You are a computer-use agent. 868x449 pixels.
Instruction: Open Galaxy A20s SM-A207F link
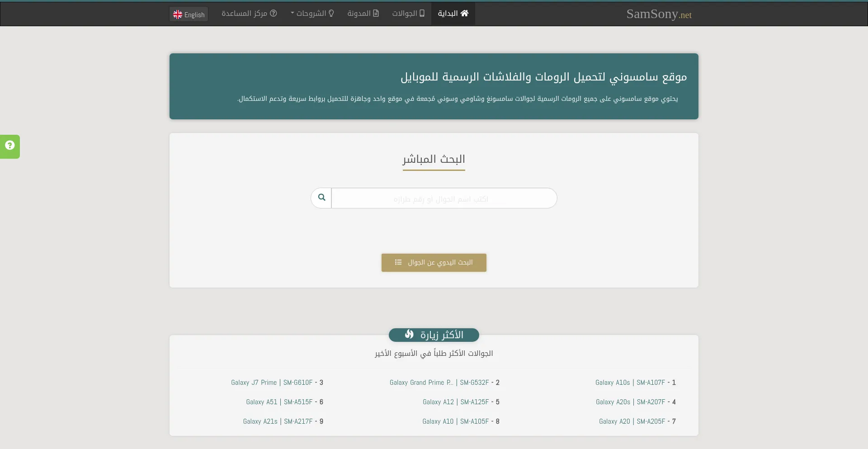tap(630, 402)
